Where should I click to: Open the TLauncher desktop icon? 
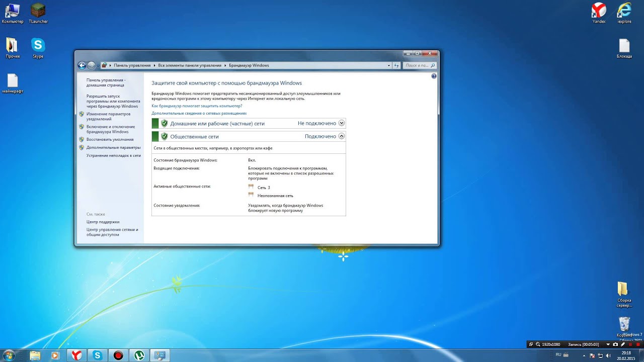[38, 13]
